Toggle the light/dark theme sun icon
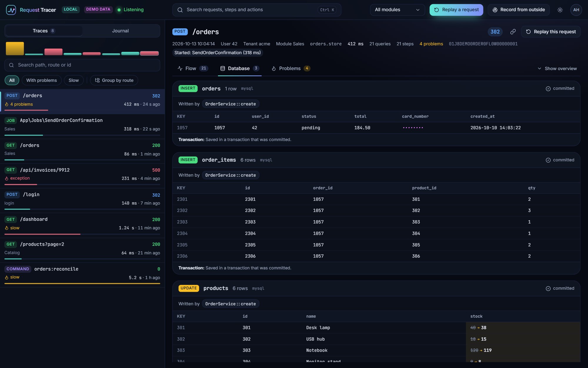Image resolution: width=588 pixels, height=368 pixels. click(x=560, y=10)
